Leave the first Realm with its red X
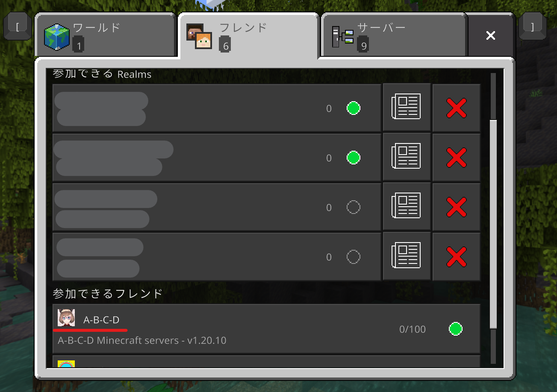Screen dimensions: 557x392 457,108
